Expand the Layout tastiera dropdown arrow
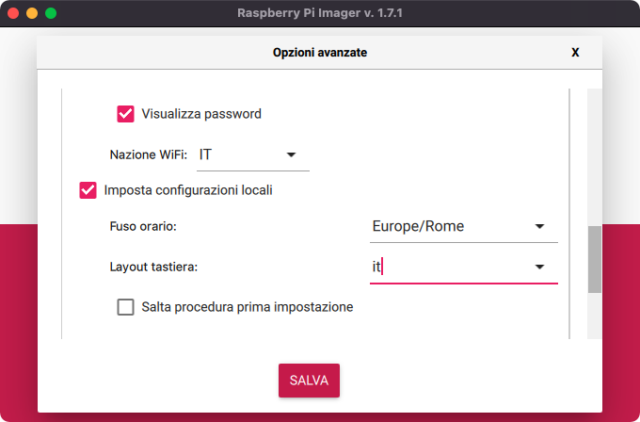 point(539,267)
